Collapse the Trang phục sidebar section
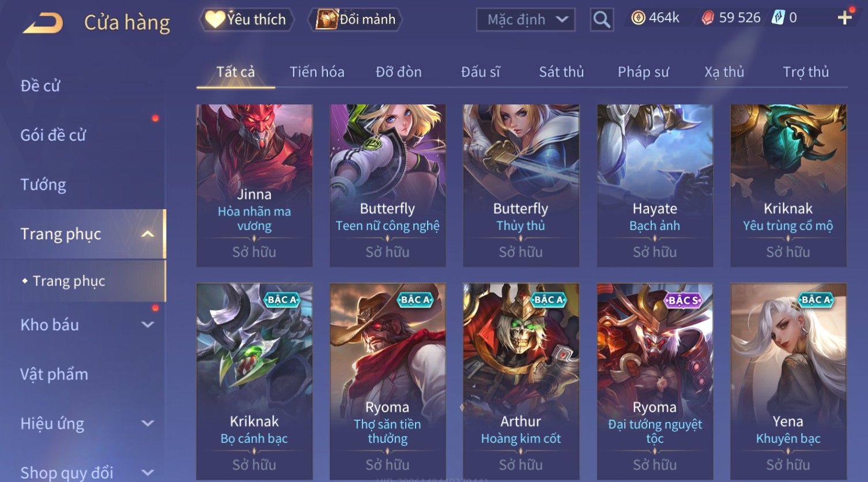This screenshot has width=868, height=482. [x=148, y=234]
